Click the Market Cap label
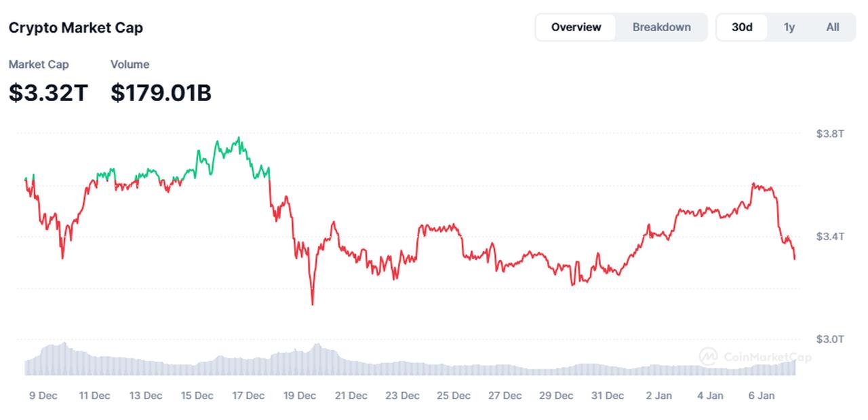Image resolution: width=868 pixels, height=420 pixels. tap(39, 64)
